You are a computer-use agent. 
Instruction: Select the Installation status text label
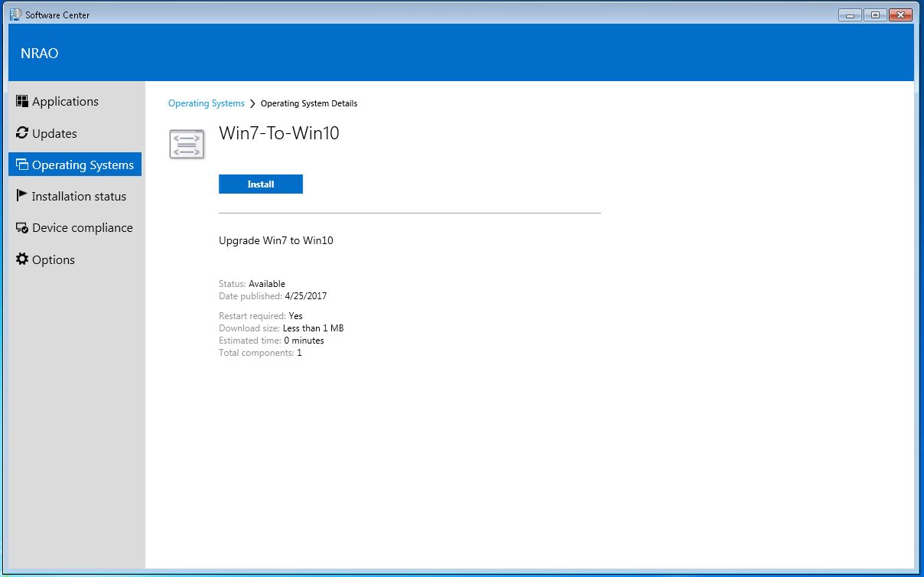pos(79,197)
